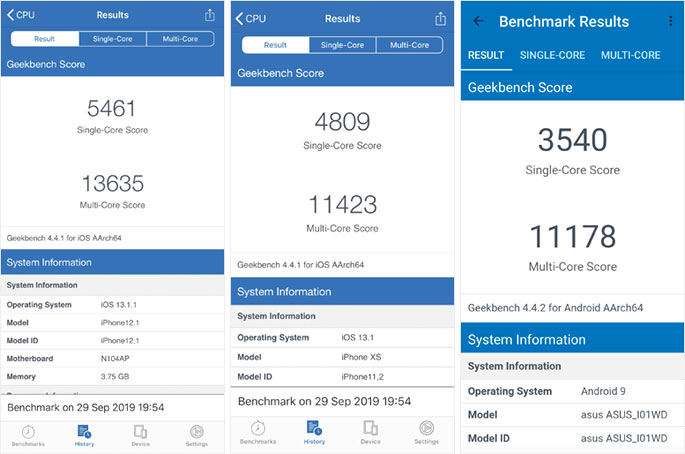685x454 pixels.
Task: Tap the 5461 single-core score
Action: pos(111,108)
